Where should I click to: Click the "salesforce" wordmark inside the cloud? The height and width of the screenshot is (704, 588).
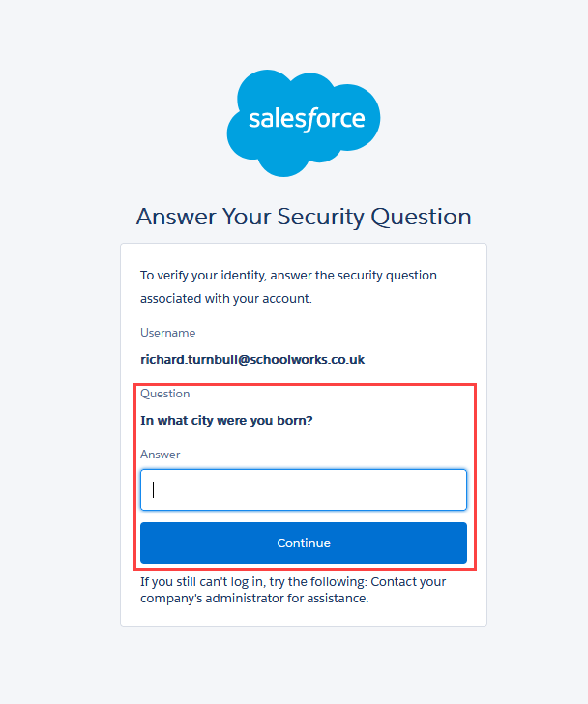tap(306, 119)
